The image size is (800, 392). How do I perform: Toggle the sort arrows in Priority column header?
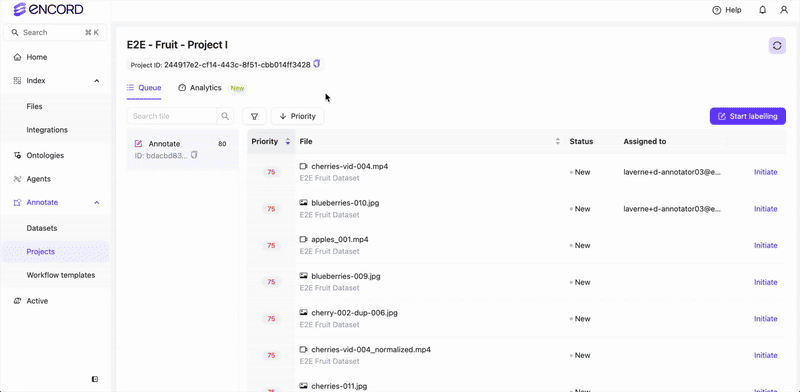coord(288,142)
